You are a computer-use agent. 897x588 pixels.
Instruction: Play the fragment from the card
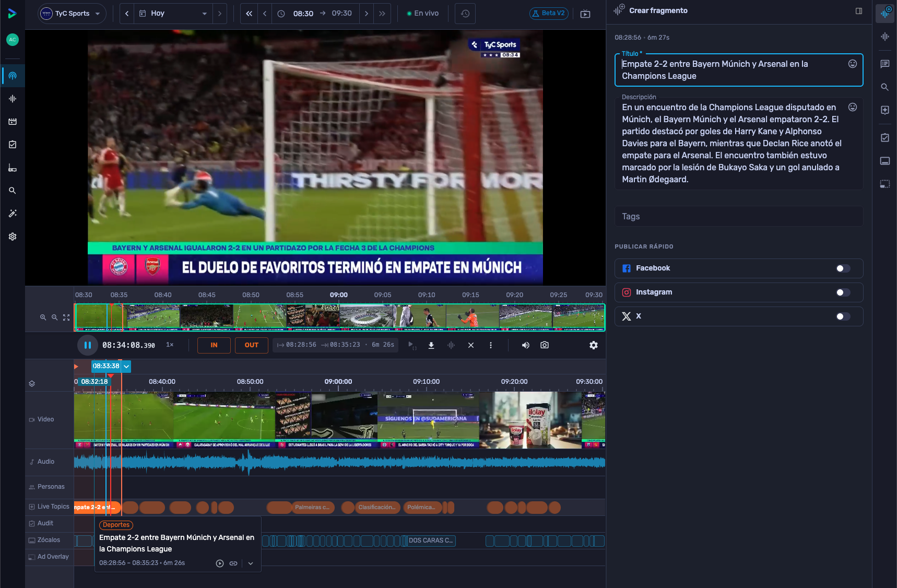point(220,563)
